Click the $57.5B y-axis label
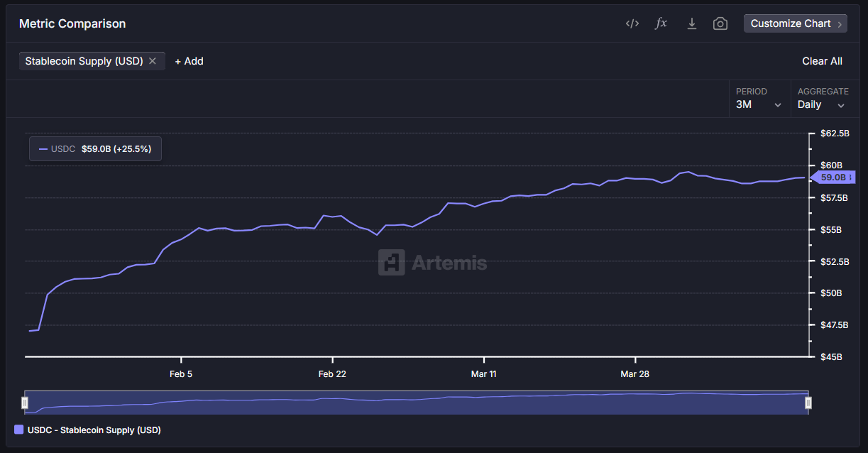 coord(835,197)
